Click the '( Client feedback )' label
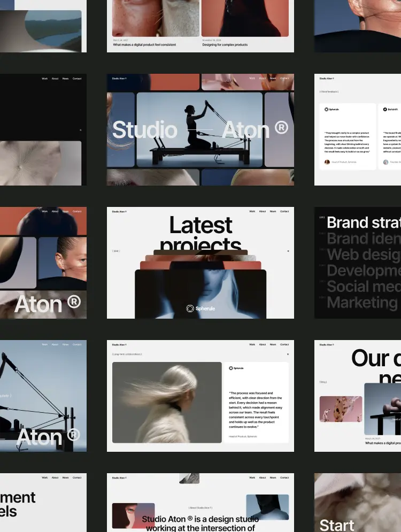The height and width of the screenshot is (532, 401). [x=329, y=91]
